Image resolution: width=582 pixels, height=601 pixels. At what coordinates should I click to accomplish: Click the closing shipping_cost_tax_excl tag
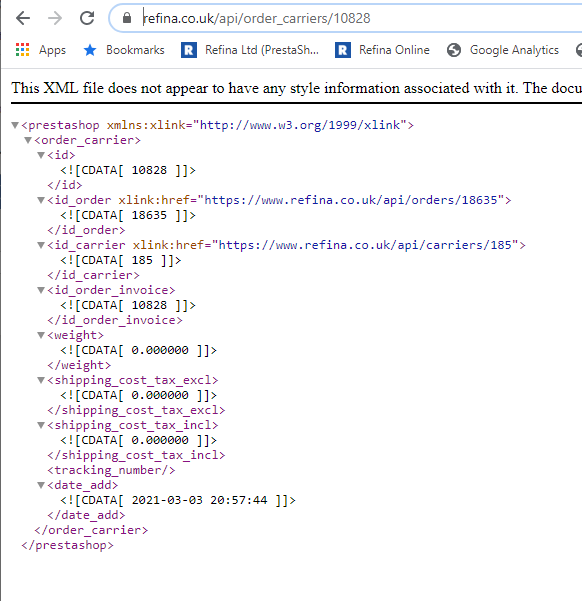pos(136,410)
